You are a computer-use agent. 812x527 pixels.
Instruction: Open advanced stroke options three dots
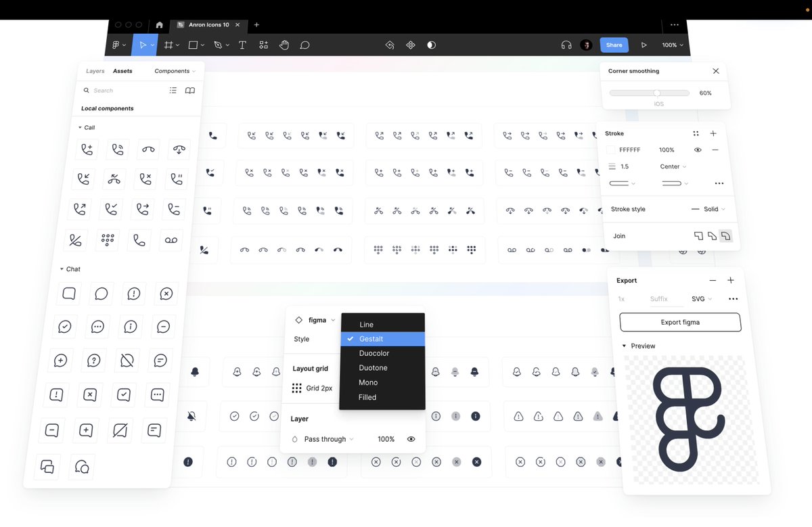(719, 183)
